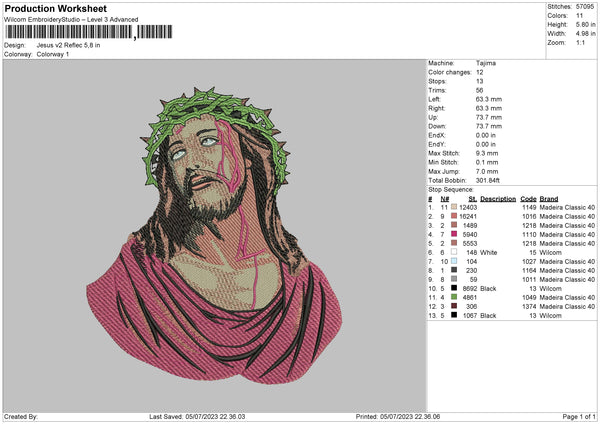Click the gray swatch beside 59 stitches
600x424 pixels.
point(454,279)
